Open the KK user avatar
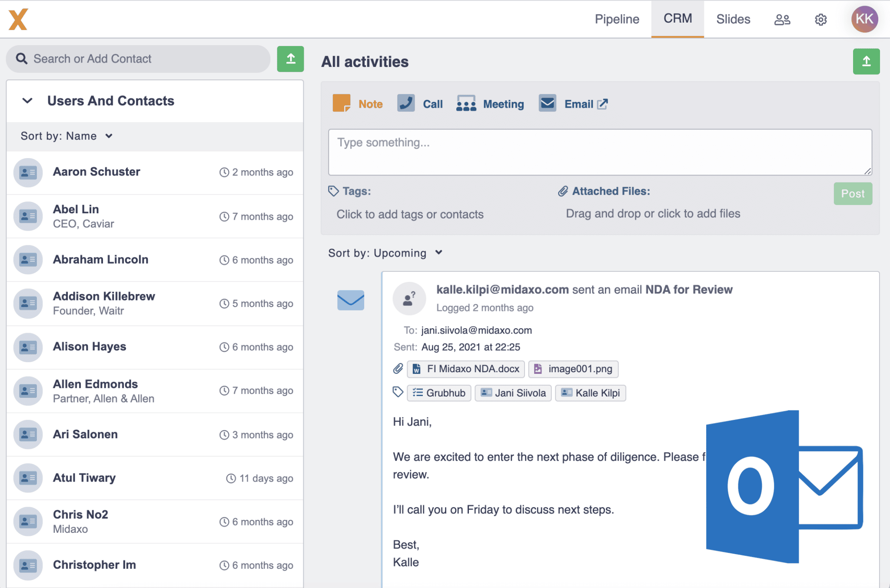Image resolution: width=890 pixels, height=588 pixels. (x=864, y=19)
